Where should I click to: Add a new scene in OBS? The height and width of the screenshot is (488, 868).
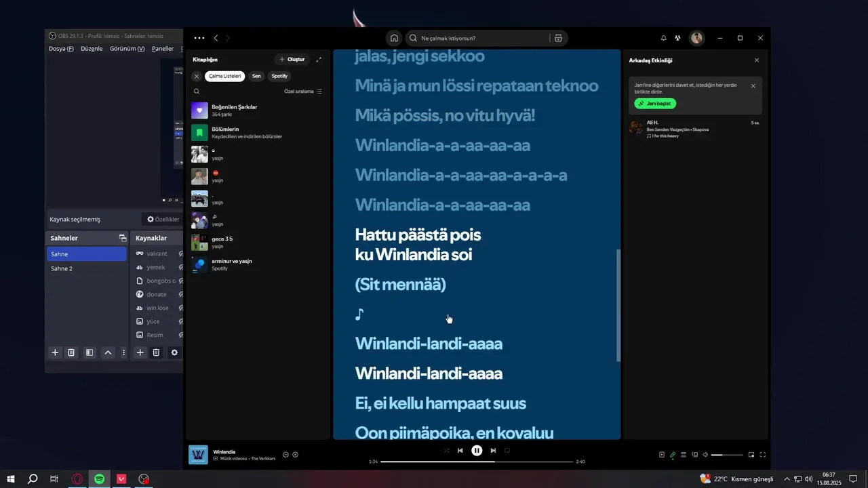point(55,352)
